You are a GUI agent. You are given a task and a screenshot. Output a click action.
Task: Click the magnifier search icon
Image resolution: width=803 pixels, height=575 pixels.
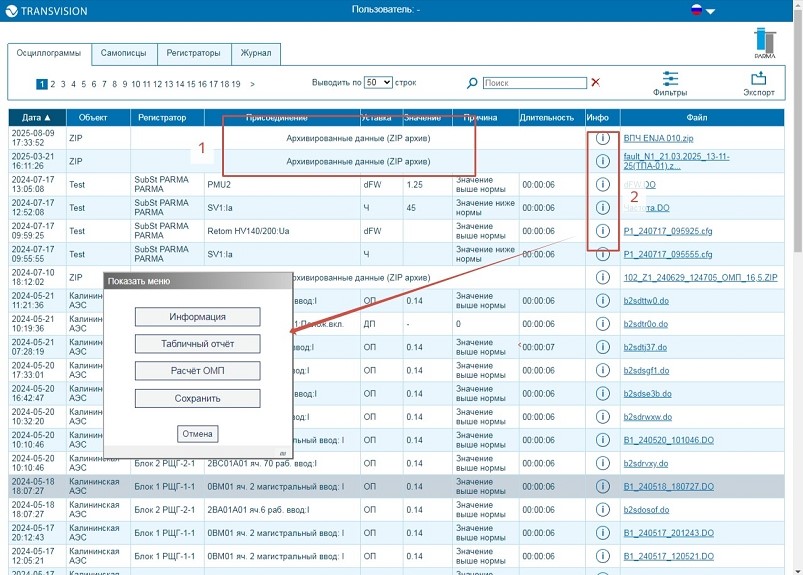[x=472, y=83]
